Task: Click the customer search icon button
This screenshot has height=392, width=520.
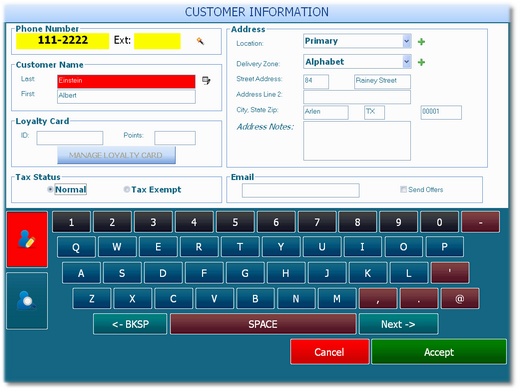Action: click(27, 301)
